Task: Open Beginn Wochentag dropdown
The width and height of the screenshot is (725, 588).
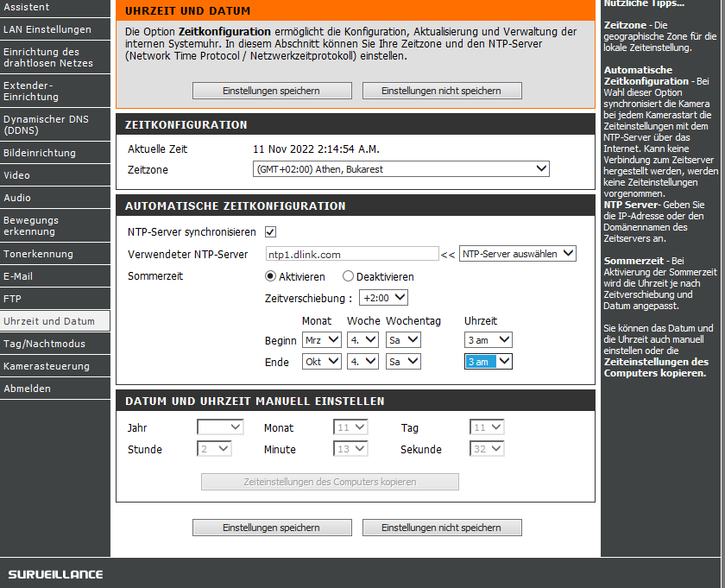Action: (403, 340)
